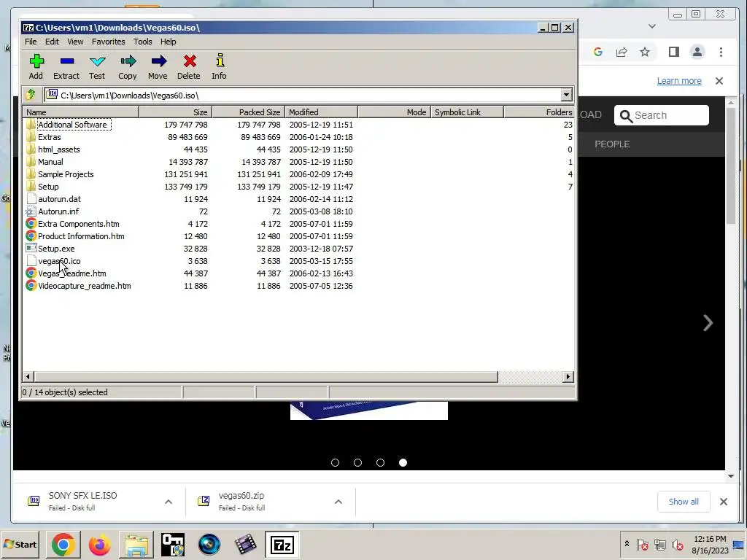Select the html_assets folder
The image size is (747, 560).
click(x=59, y=149)
